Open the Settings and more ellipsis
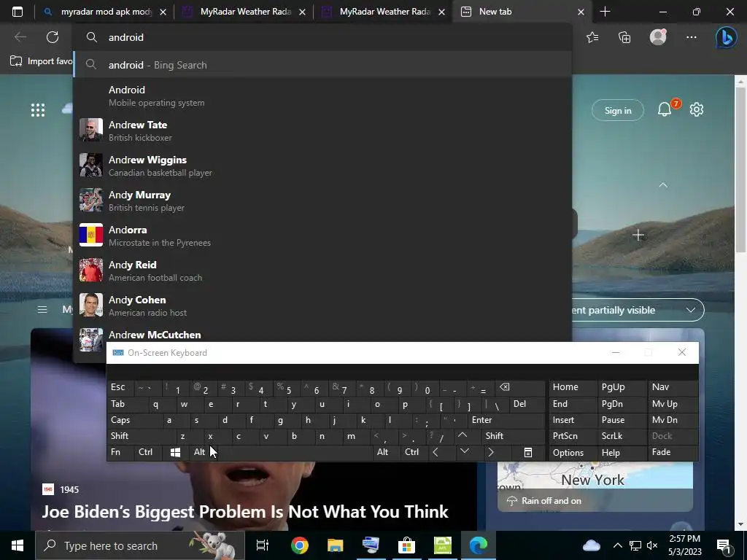 click(x=692, y=37)
